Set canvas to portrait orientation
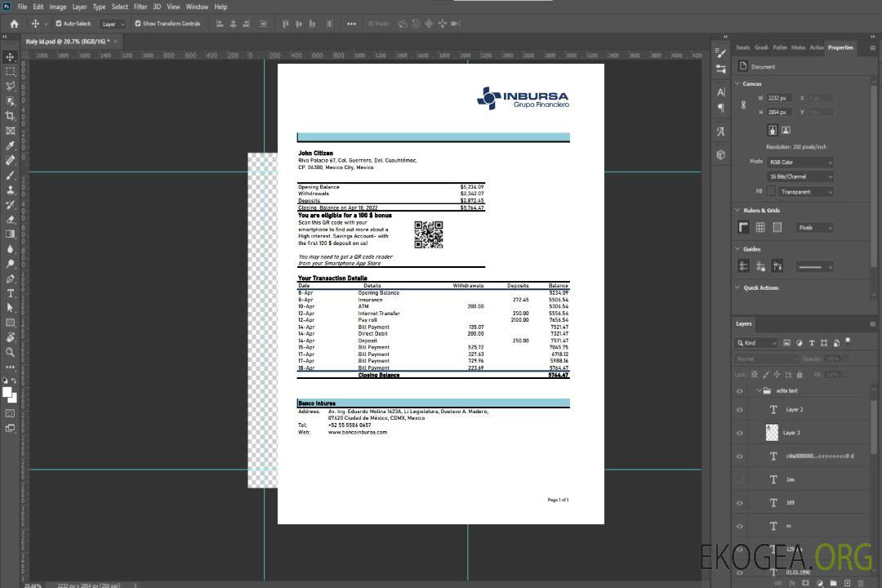The image size is (882, 588). tap(773, 131)
